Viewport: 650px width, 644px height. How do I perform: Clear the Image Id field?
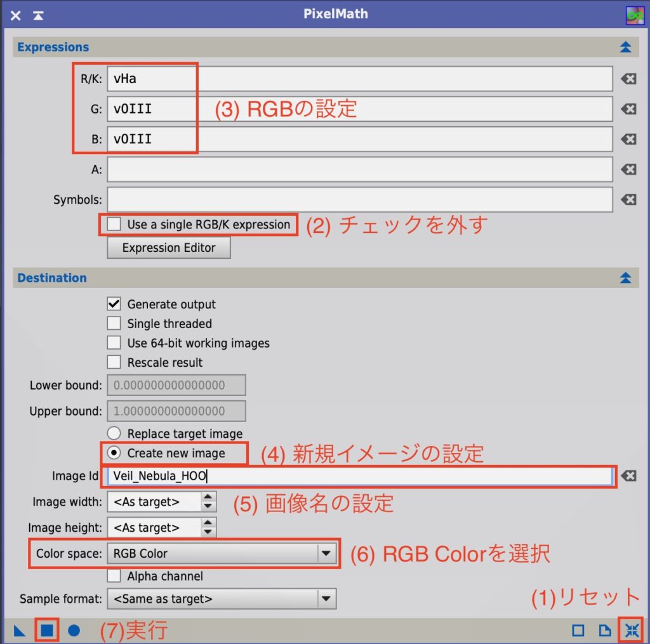(629, 476)
